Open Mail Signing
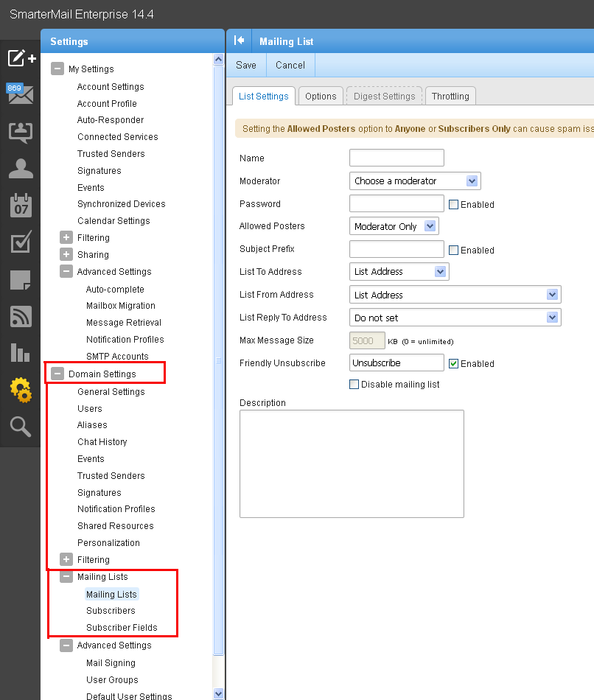The width and height of the screenshot is (594, 700). coord(111,663)
